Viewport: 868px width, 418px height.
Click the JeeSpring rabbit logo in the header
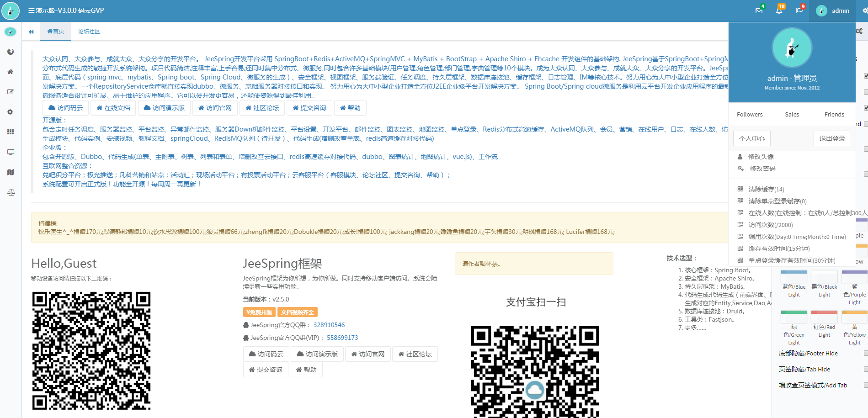pyautogui.click(x=11, y=11)
